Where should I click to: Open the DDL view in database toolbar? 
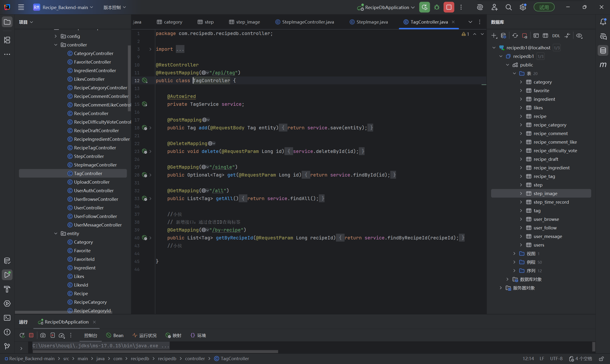pos(556,36)
